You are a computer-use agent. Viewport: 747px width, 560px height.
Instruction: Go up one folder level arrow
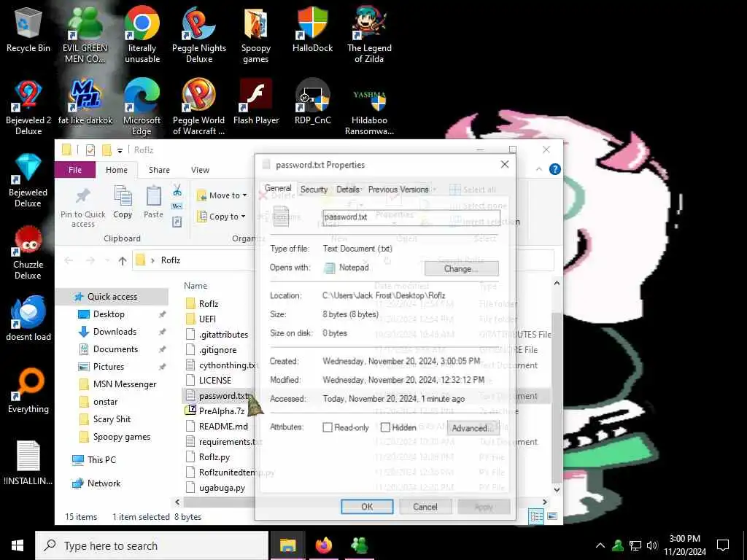[x=123, y=260]
